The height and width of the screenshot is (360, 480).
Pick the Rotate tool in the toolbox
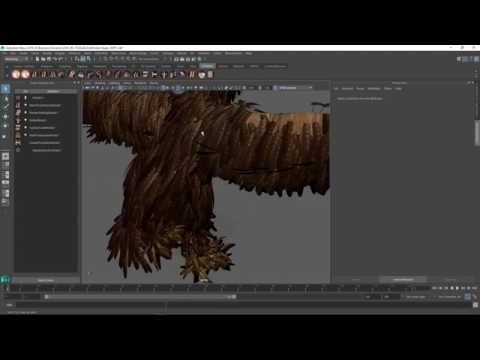click(x=5, y=126)
